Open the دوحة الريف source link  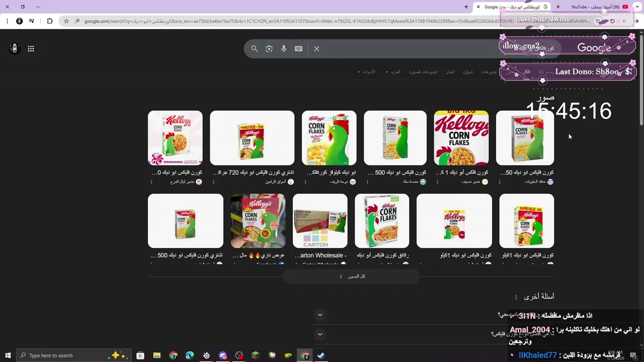point(343,182)
